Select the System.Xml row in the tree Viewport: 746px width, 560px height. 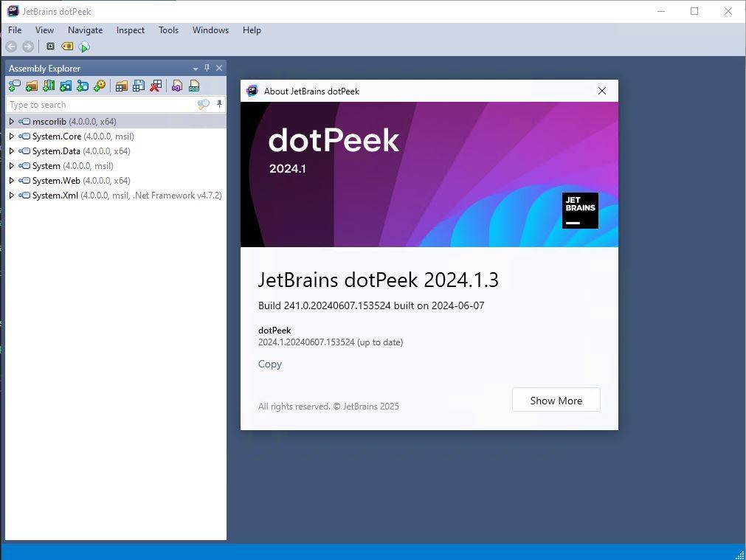(116, 195)
